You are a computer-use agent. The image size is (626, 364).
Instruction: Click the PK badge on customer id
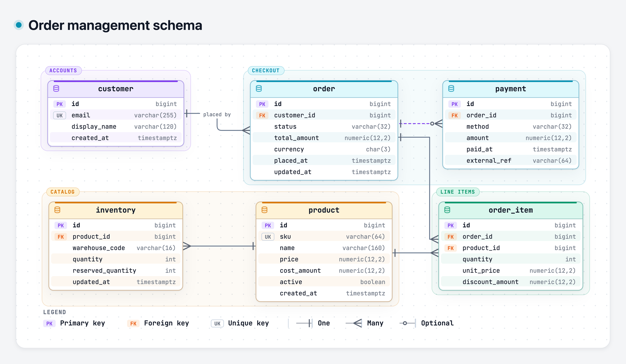click(59, 104)
